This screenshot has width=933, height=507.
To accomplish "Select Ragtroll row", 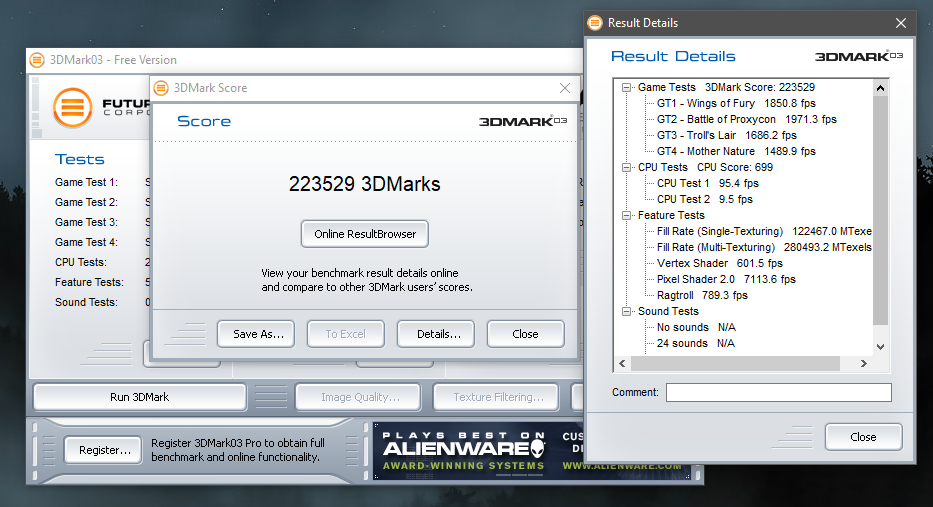I will pyautogui.click(x=702, y=296).
